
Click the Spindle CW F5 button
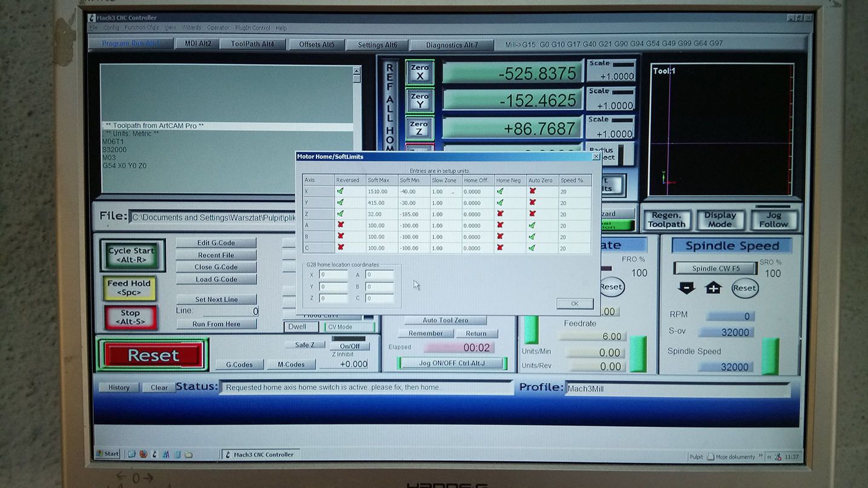pos(716,268)
